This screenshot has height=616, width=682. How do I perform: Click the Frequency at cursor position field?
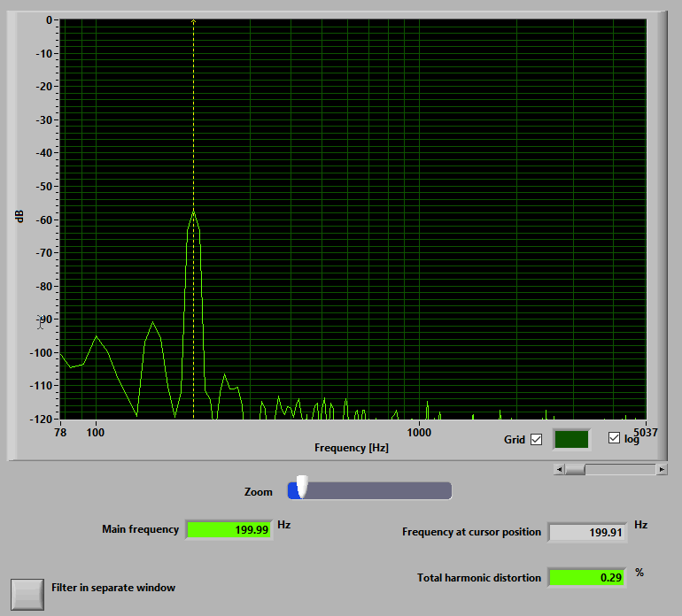coord(587,533)
